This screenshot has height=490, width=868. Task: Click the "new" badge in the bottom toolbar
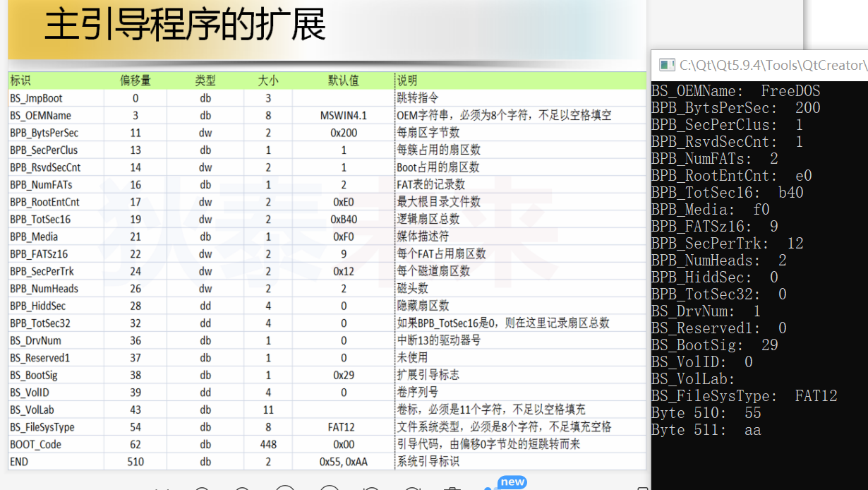tap(512, 482)
